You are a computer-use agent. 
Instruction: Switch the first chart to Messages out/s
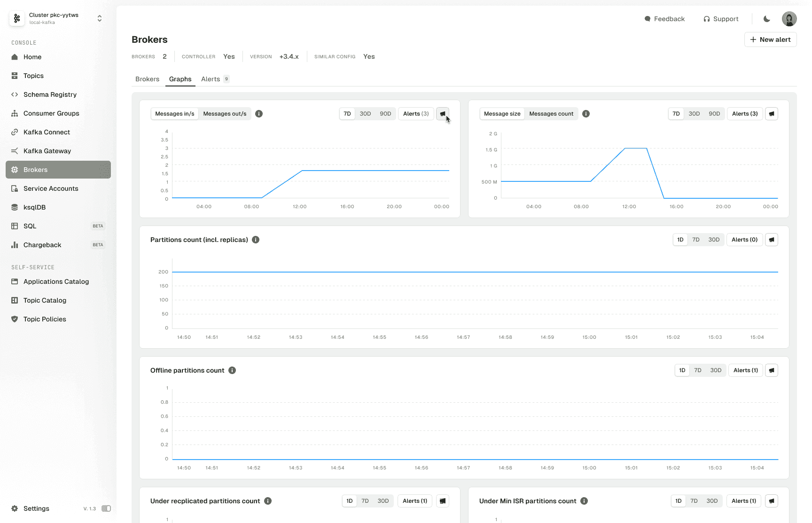click(224, 113)
